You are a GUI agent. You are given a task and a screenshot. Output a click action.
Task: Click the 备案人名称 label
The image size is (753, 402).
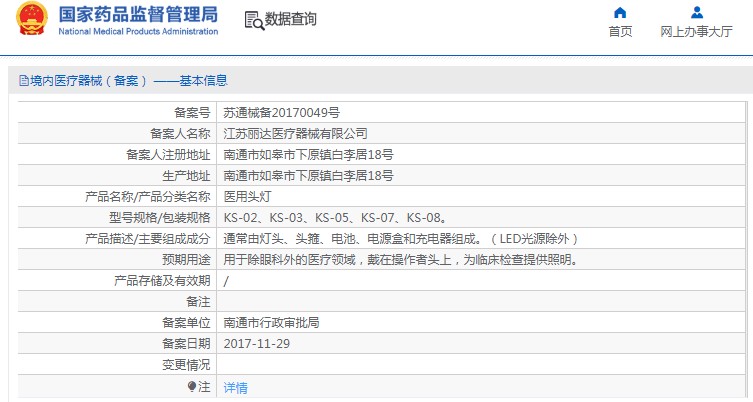180,134
